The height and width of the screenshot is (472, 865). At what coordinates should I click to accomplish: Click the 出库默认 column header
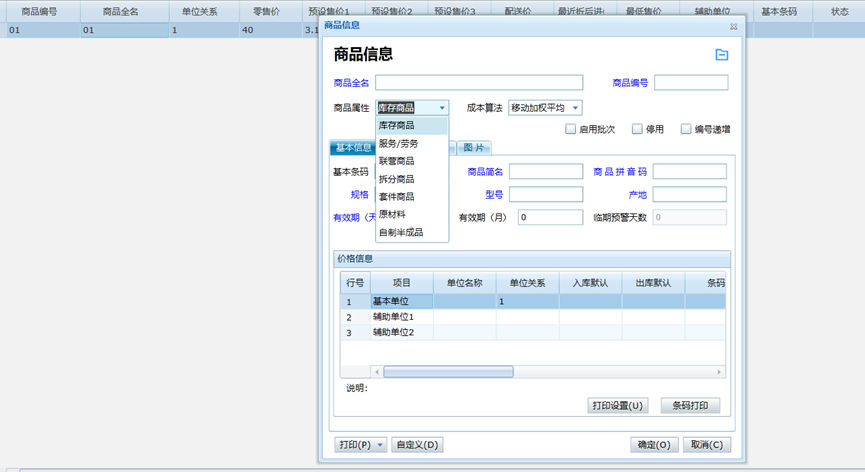pyautogui.click(x=653, y=283)
